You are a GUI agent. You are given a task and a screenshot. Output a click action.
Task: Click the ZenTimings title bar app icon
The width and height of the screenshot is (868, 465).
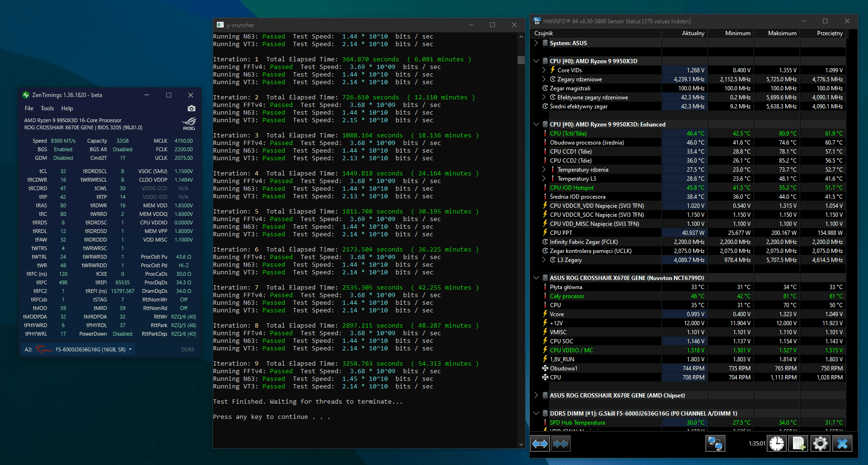pos(26,95)
